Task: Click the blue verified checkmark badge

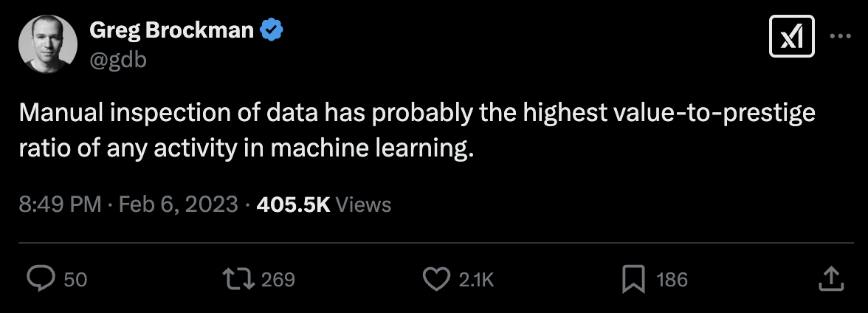Action: click(x=273, y=31)
